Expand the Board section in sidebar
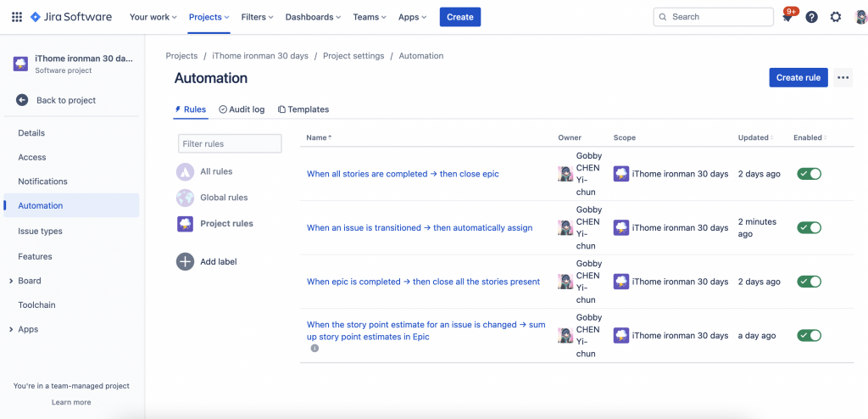This screenshot has width=868, height=419. click(11, 281)
